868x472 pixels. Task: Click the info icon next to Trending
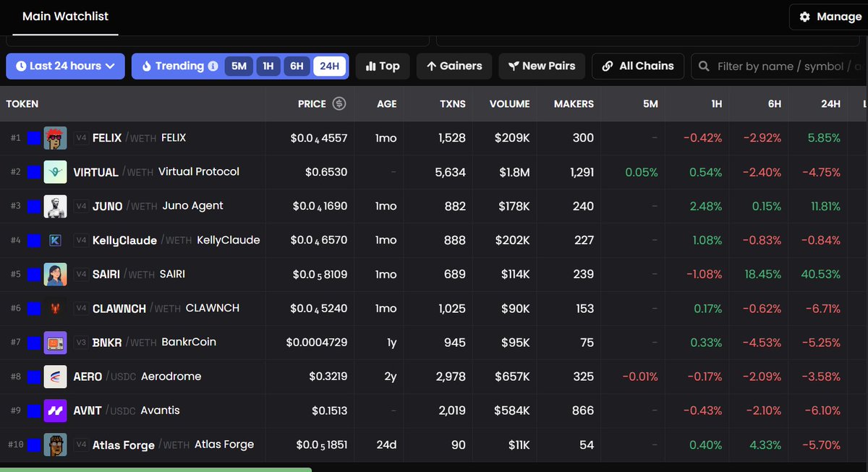213,66
